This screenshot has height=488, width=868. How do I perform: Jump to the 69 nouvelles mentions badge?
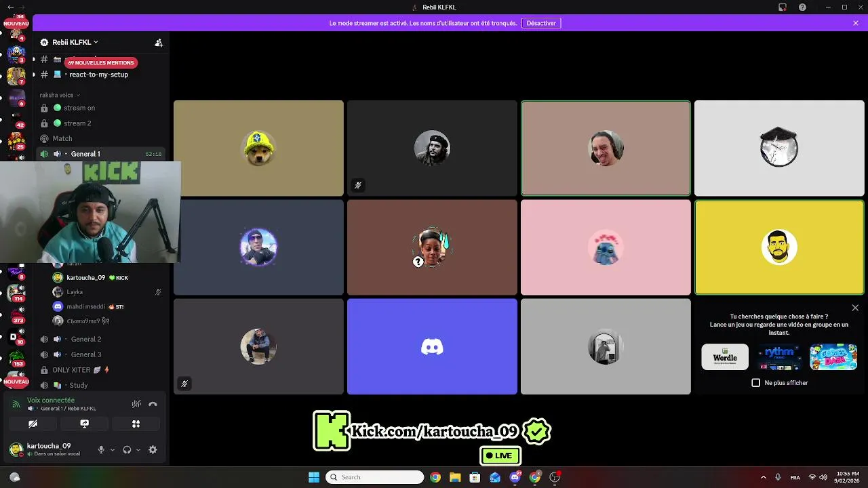click(x=100, y=62)
